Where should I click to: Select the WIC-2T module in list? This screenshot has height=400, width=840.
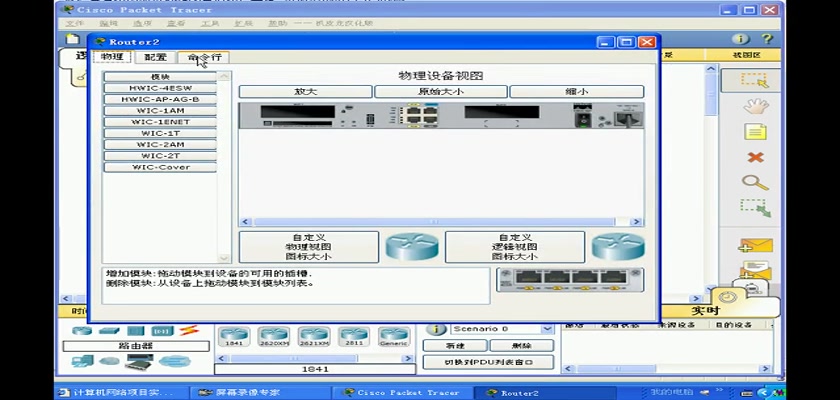[x=161, y=156]
